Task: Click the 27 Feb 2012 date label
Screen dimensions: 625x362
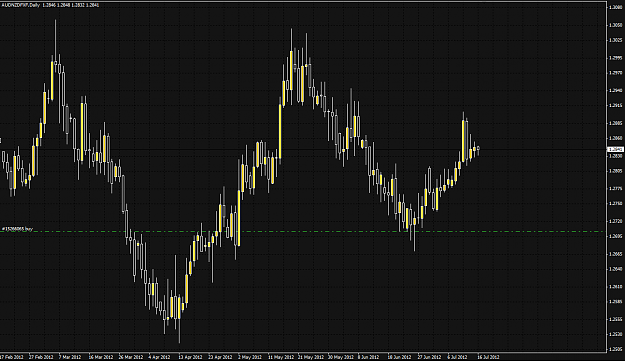Action: point(41,357)
